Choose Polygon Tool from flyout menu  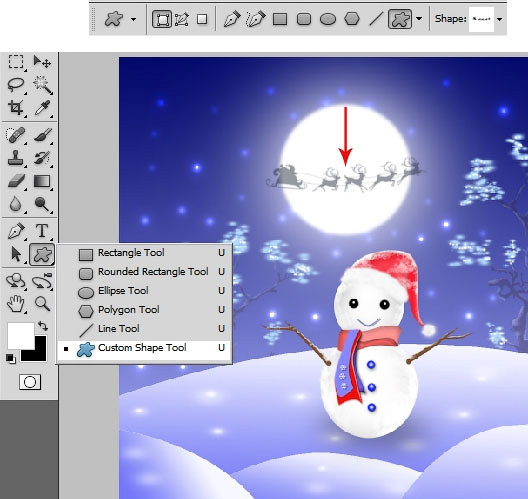point(144,310)
